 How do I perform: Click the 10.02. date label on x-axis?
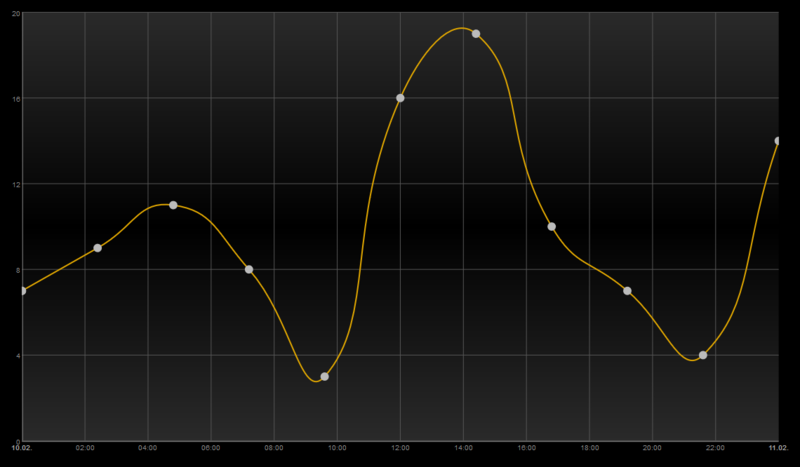(x=22, y=447)
